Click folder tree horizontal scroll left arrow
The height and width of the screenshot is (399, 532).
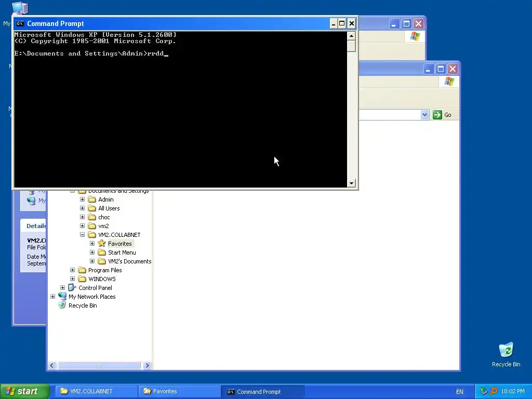(52, 365)
